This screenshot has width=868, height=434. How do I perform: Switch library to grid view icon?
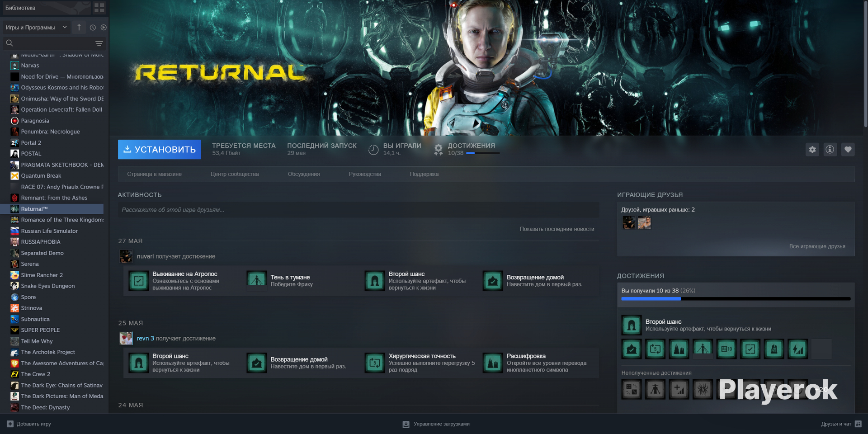[99, 8]
